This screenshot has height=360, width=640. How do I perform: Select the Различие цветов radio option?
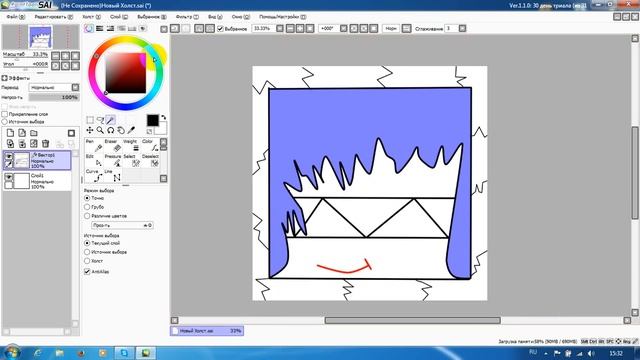[x=87, y=216]
